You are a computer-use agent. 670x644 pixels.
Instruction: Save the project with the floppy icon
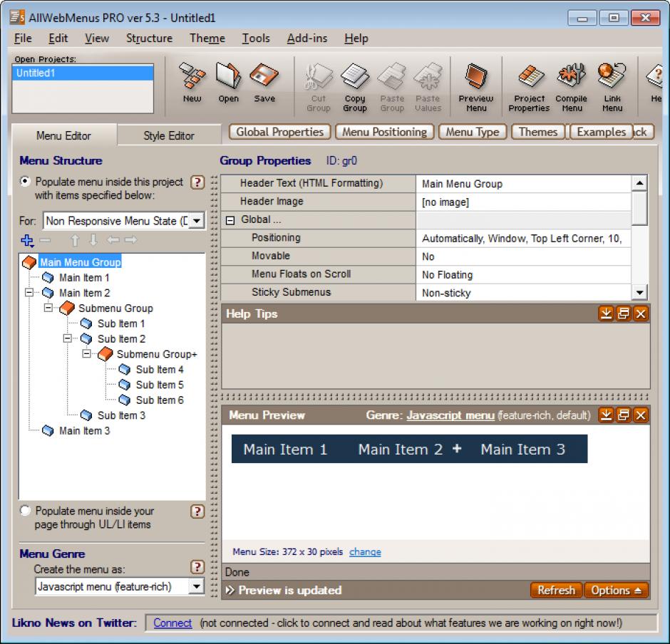point(264,83)
